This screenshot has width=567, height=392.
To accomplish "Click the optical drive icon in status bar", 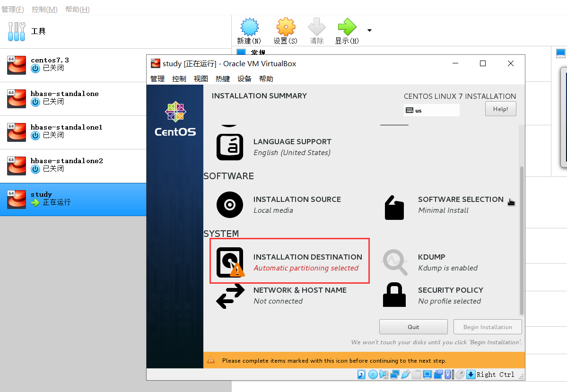I will point(373,374).
